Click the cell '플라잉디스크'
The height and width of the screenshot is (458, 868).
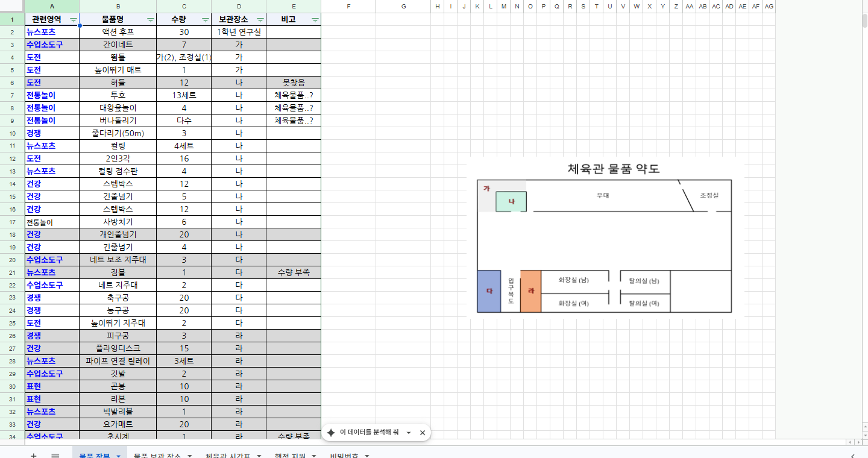pyautogui.click(x=118, y=348)
